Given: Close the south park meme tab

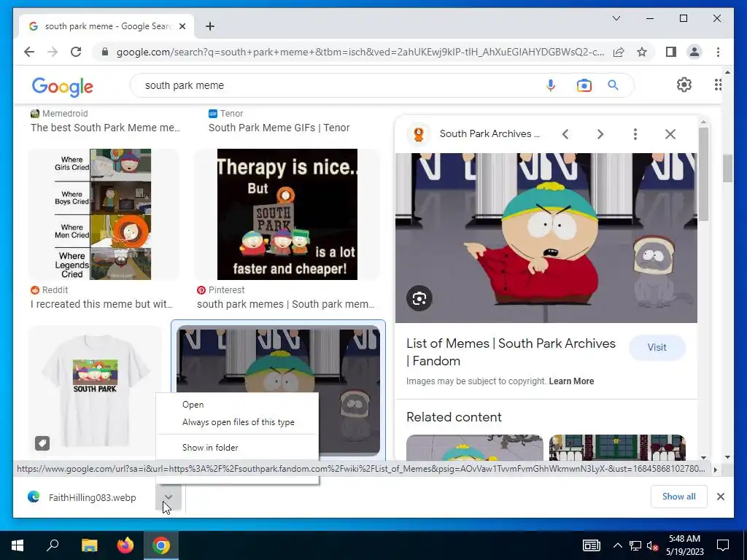Looking at the screenshot, I should (x=182, y=26).
